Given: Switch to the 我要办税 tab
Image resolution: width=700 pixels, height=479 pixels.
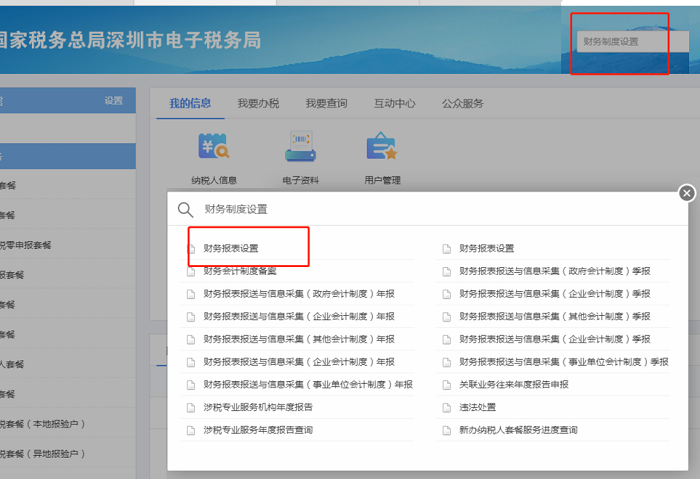Looking at the screenshot, I should (258, 103).
